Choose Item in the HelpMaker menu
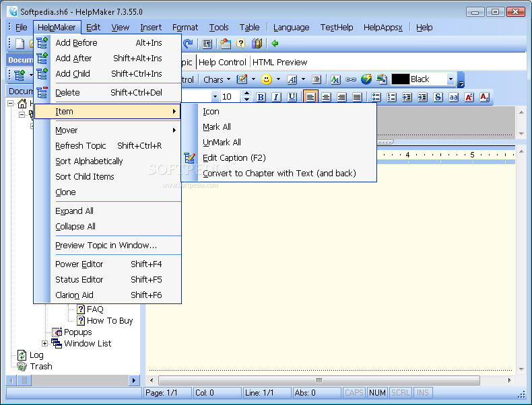Image resolution: width=532 pixels, height=405 pixels. (x=108, y=112)
